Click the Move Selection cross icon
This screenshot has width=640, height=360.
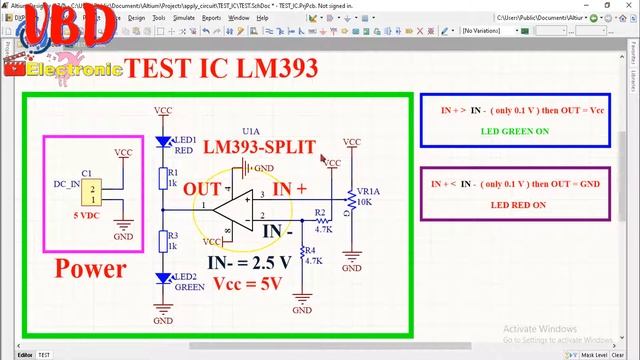(x=171, y=31)
